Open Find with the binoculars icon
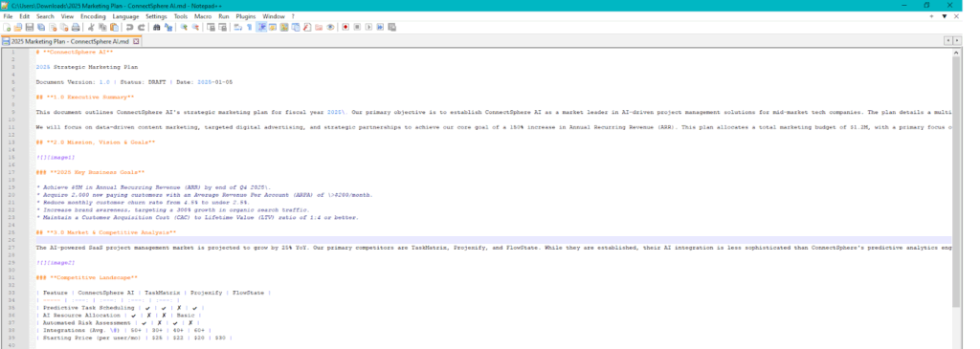 pyautogui.click(x=156, y=28)
